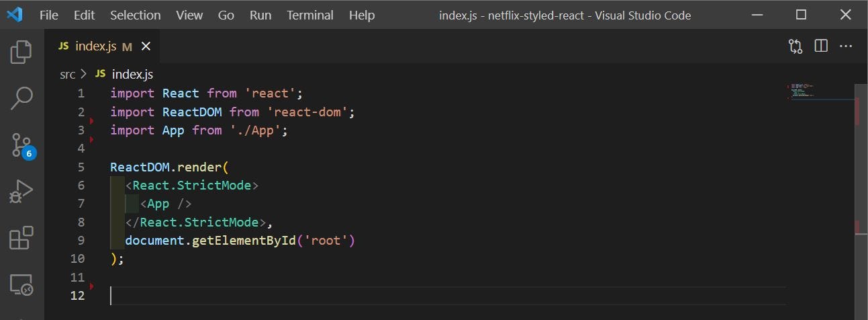Click the vertical editor scrollbar
The width and height of the screenshot is (868, 320).
pos(860,202)
